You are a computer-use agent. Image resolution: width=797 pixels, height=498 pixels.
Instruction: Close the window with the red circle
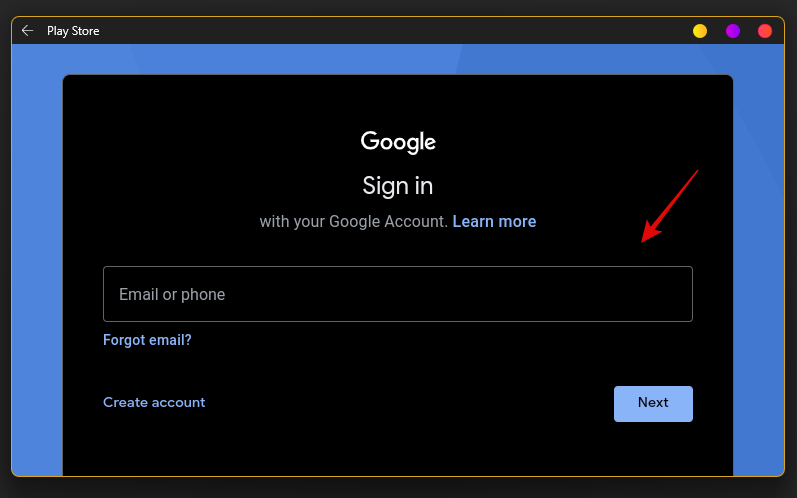[x=765, y=31]
